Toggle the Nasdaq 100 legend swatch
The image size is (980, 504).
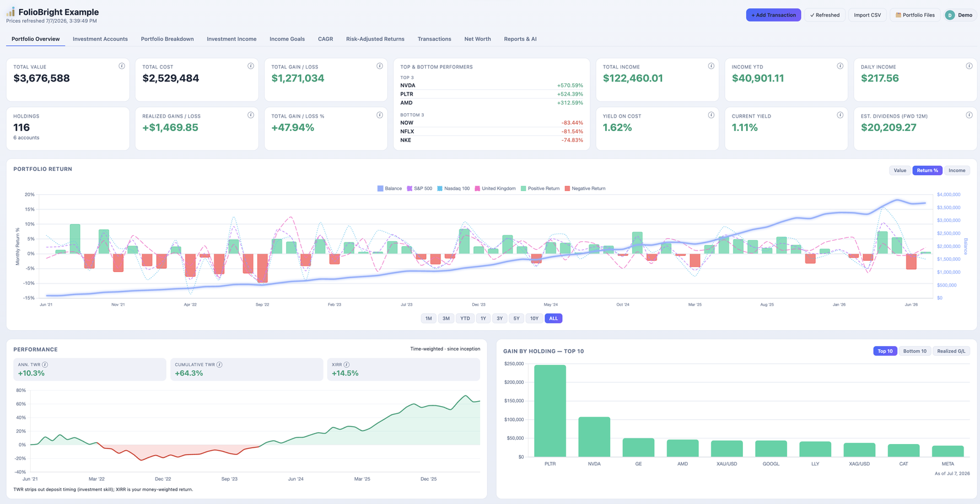440,189
